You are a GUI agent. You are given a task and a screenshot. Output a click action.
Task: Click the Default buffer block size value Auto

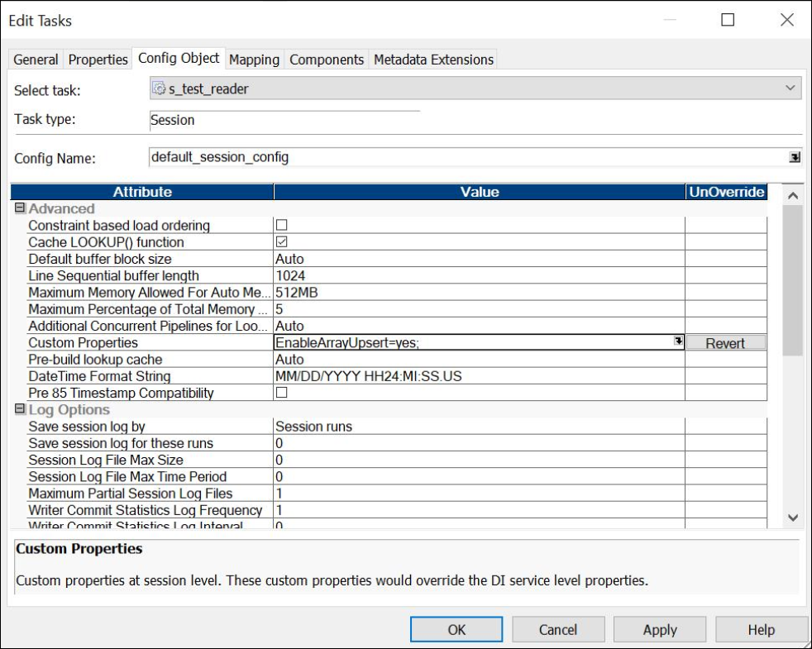[479, 259]
